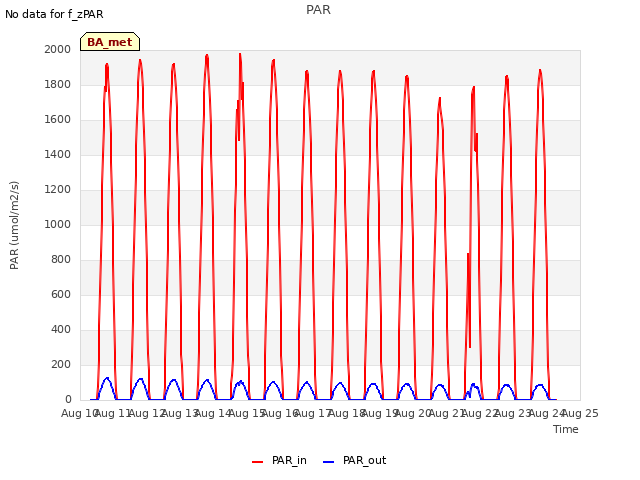
Task: Click the 1400 y-axis tick label
Action: coord(58,154)
